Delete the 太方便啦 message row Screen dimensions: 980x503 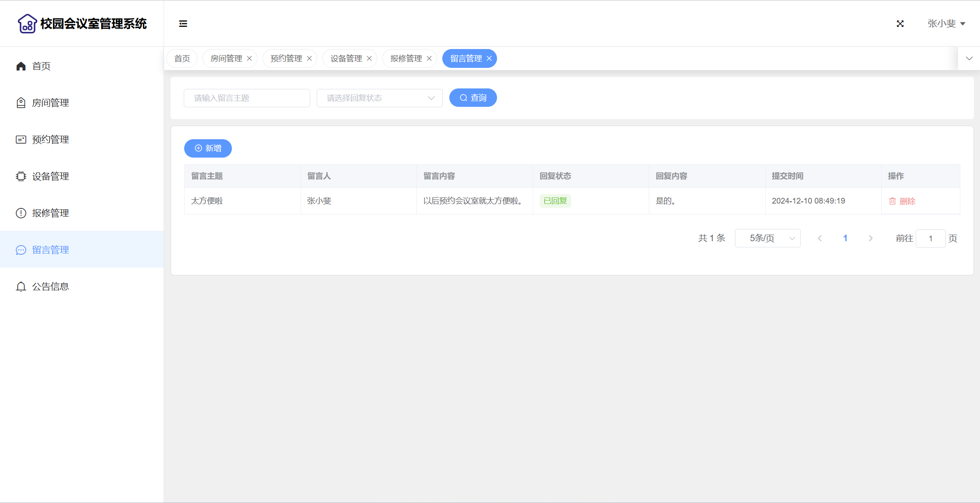pos(902,201)
